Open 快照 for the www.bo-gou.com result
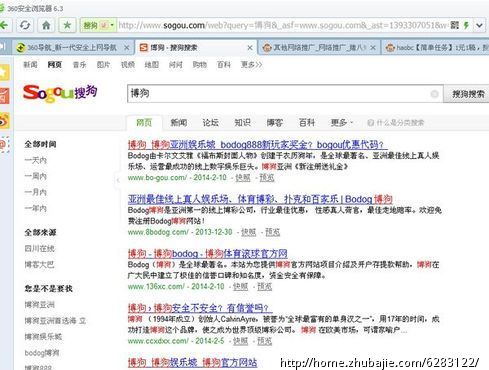 click(x=243, y=178)
